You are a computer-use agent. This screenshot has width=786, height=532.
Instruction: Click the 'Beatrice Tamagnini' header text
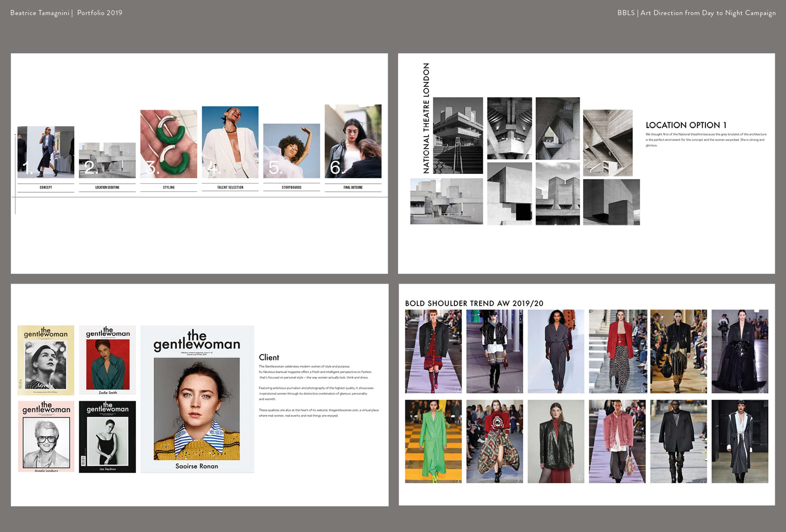point(40,13)
